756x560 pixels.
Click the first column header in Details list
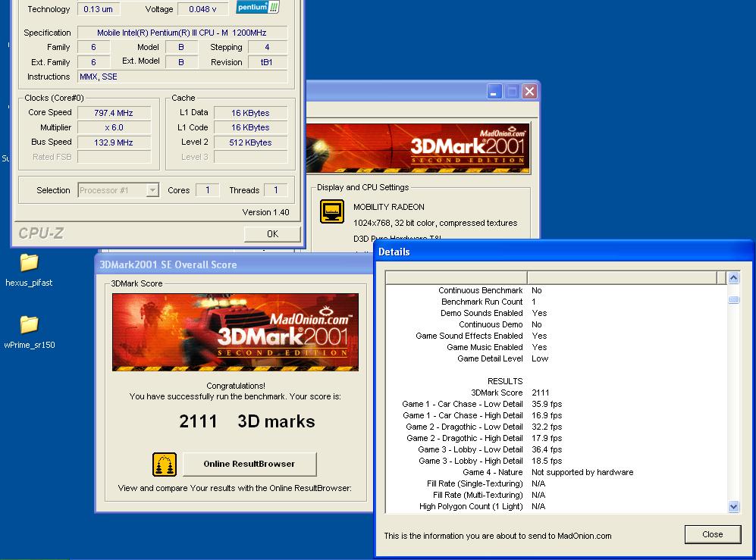point(456,277)
